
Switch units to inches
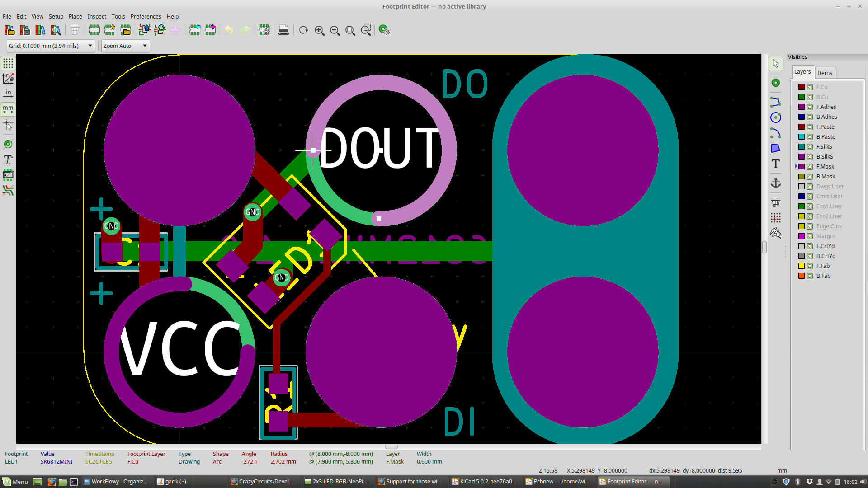(8, 93)
